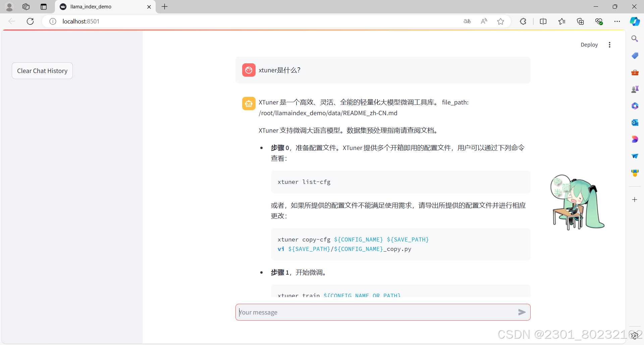Add this page to favorites star
The height and width of the screenshot is (345, 644).
(x=500, y=21)
